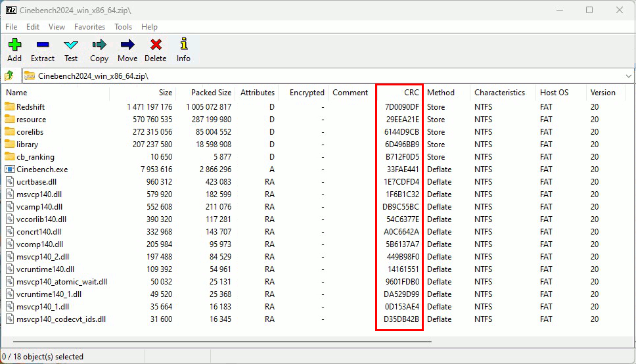Click the horizontal scrollbar thumb
The height and width of the screenshot is (364, 636).
(x=222, y=342)
